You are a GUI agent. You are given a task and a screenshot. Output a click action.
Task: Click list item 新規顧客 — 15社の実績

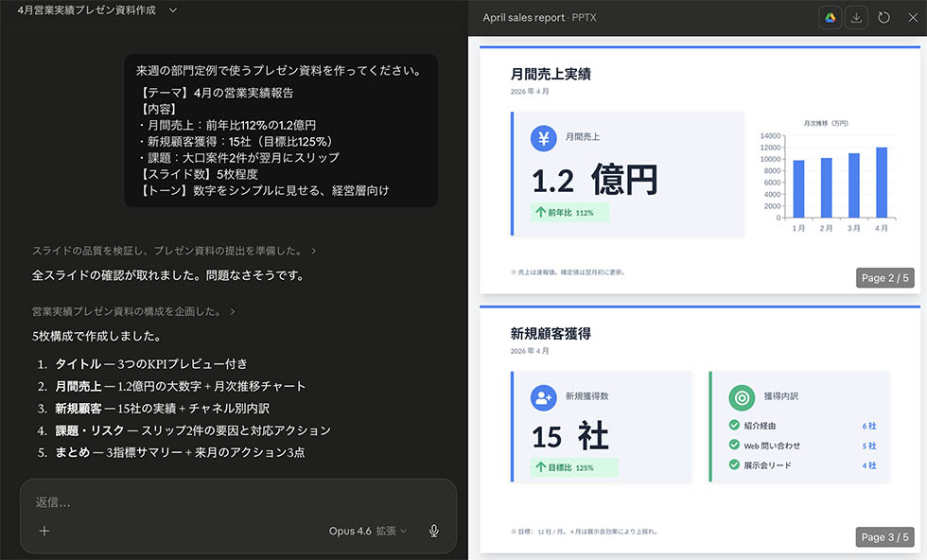(x=162, y=408)
